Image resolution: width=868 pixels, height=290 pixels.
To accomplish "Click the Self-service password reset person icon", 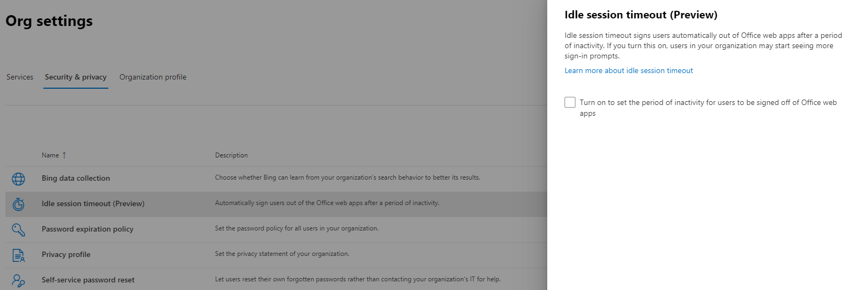I will pos(18,281).
